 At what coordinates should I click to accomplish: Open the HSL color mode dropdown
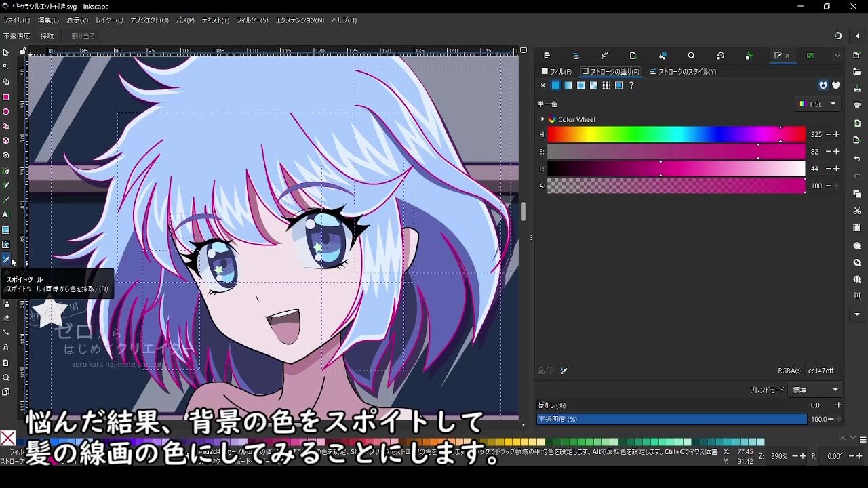pyautogui.click(x=818, y=104)
